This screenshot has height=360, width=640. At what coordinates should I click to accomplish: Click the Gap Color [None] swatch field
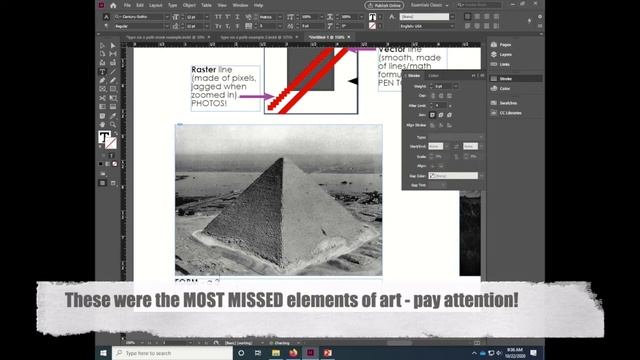(x=453, y=176)
